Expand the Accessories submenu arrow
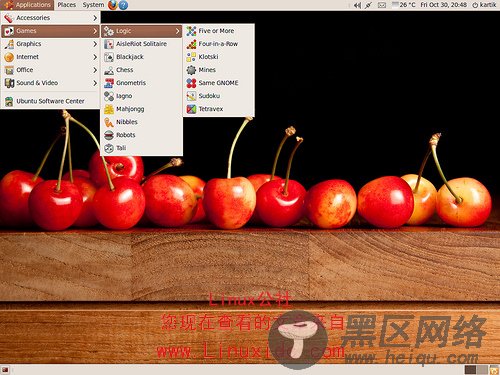500x375 pixels. (x=95, y=18)
